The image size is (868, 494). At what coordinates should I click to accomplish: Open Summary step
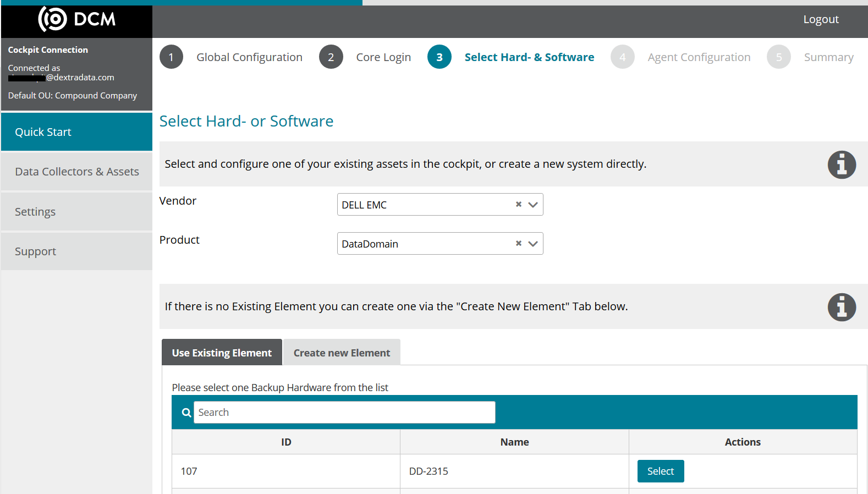[x=828, y=57]
